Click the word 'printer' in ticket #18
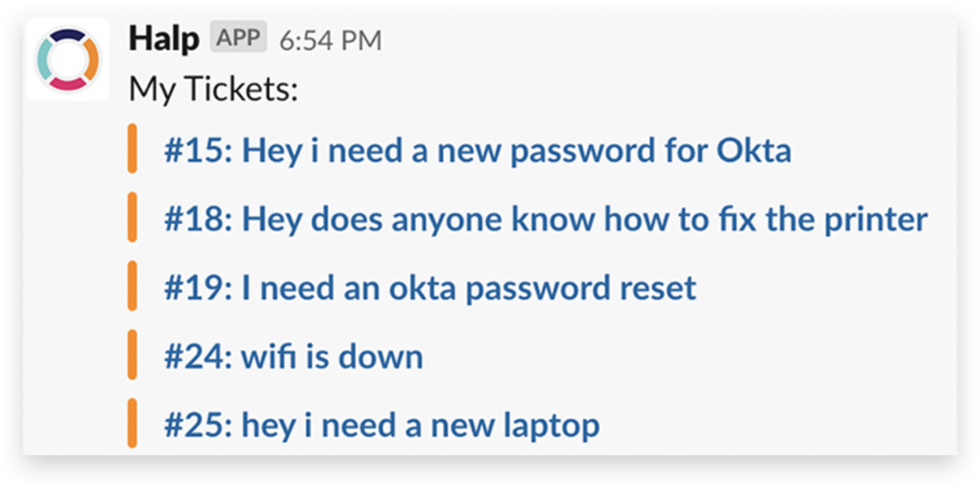Image resolution: width=980 pixels, height=488 pixels. 875,220
